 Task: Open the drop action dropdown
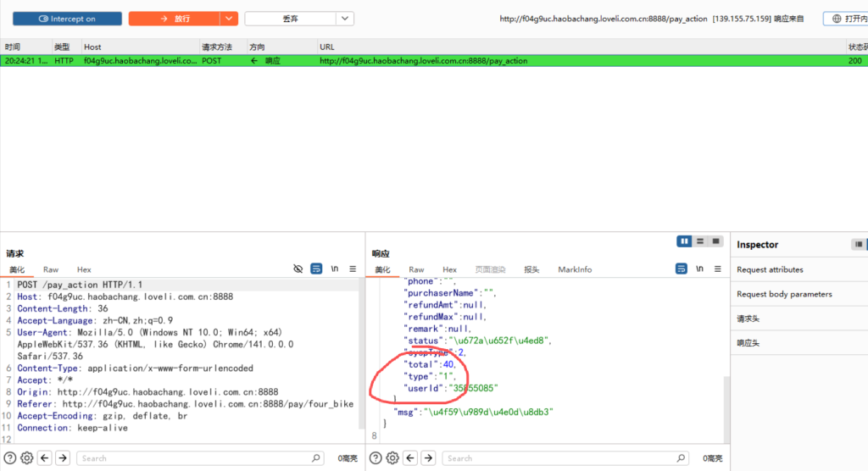pos(344,19)
